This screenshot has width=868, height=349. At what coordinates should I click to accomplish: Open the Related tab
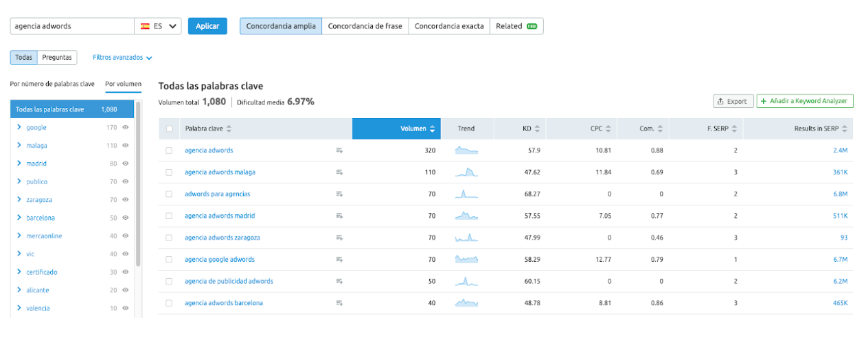[x=516, y=26]
